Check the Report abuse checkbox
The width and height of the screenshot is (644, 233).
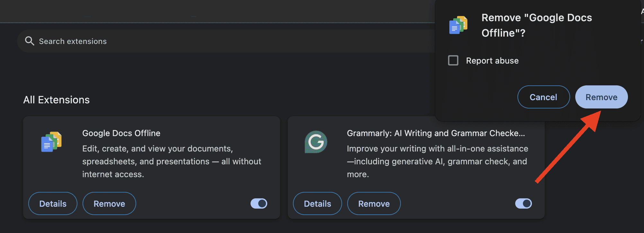(453, 60)
